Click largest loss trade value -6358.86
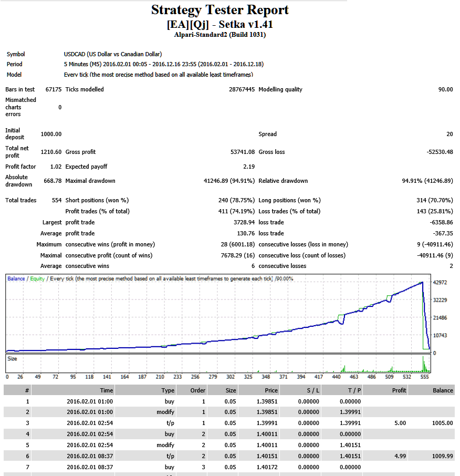The image size is (460, 476). [x=441, y=223]
